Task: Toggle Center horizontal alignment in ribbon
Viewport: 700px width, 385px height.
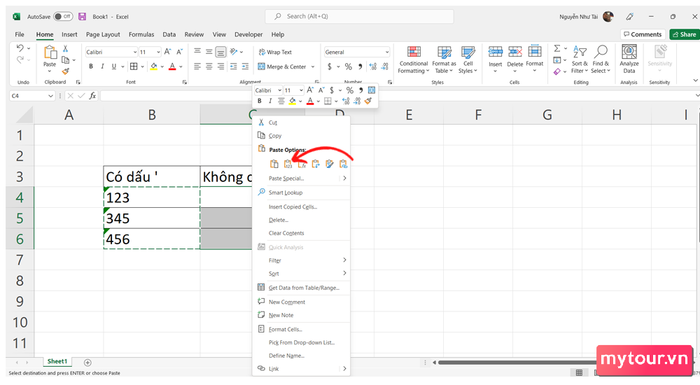Action: click(209, 67)
